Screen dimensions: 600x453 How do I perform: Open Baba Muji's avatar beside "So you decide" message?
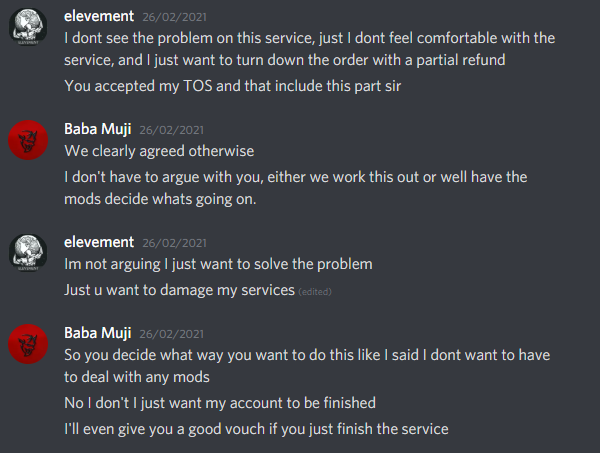coord(27,342)
